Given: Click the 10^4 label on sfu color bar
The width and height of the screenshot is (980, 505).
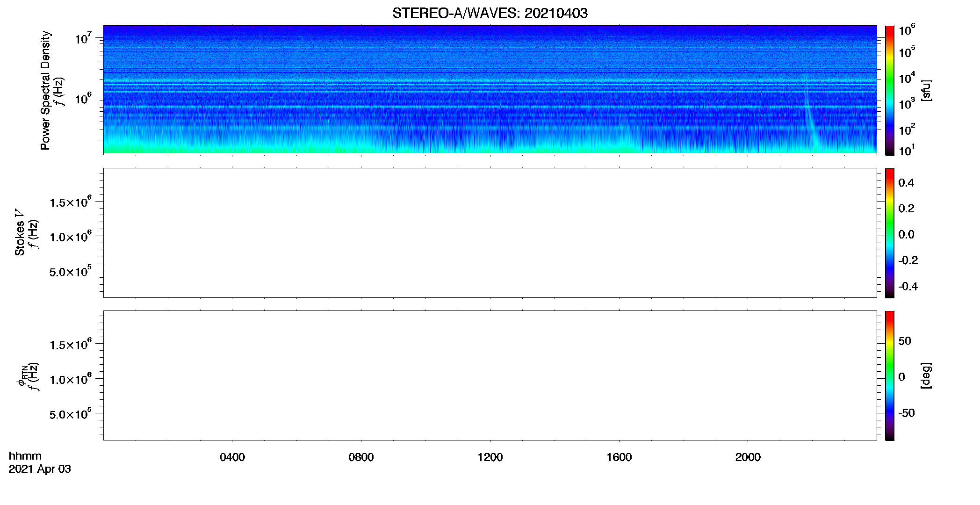Looking at the screenshot, I should [907, 78].
